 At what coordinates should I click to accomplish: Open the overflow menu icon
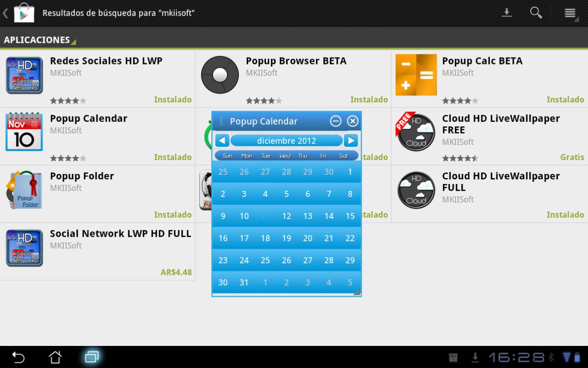pyautogui.click(x=570, y=13)
